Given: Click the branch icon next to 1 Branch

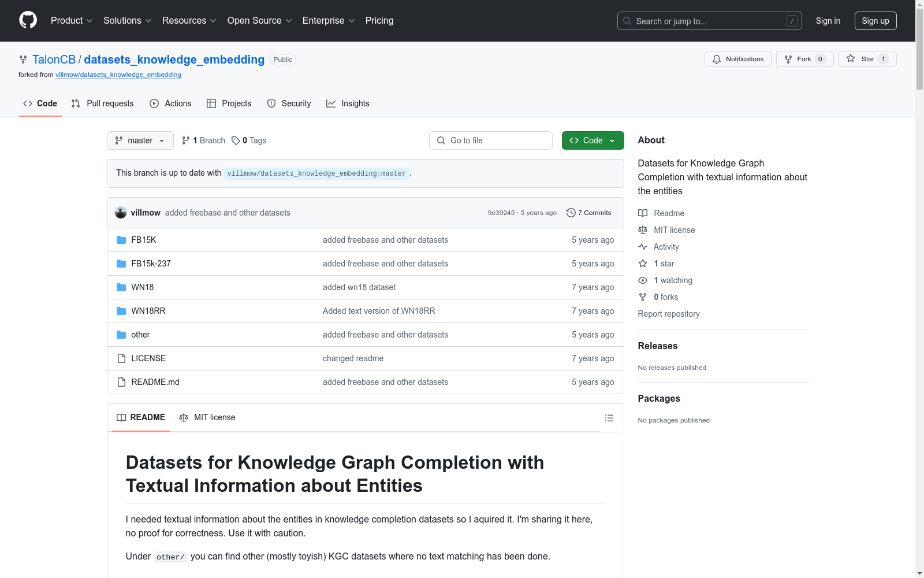Looking at the screenshot, I should click(185, 140).
